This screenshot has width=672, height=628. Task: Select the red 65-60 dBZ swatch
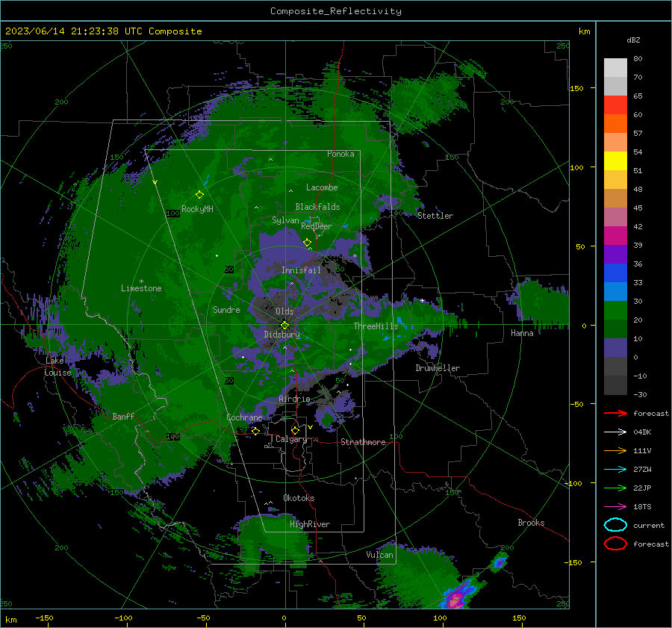pos(615,105)
